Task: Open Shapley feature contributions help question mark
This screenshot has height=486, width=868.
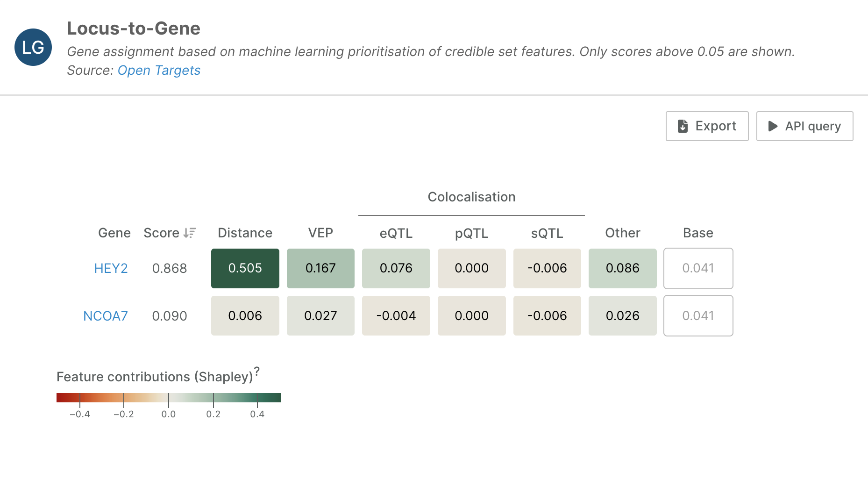Action: pyautogui.click(x=256, y=371)
